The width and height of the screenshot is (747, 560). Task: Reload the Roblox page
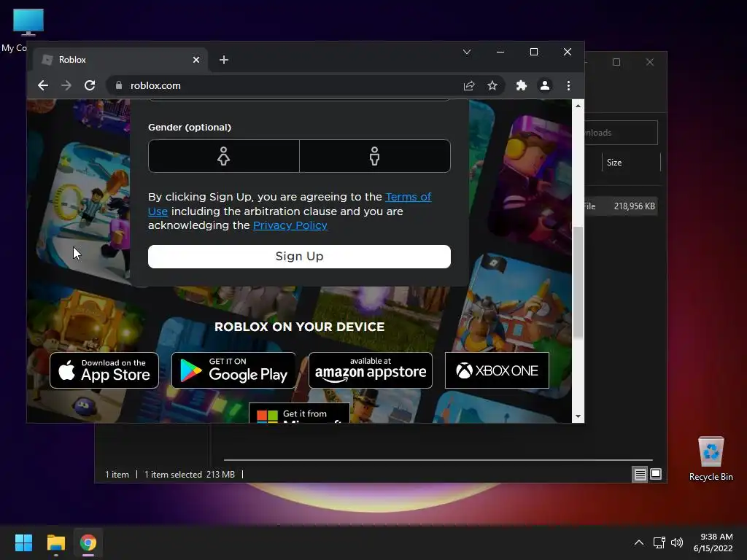click(90, 86)
